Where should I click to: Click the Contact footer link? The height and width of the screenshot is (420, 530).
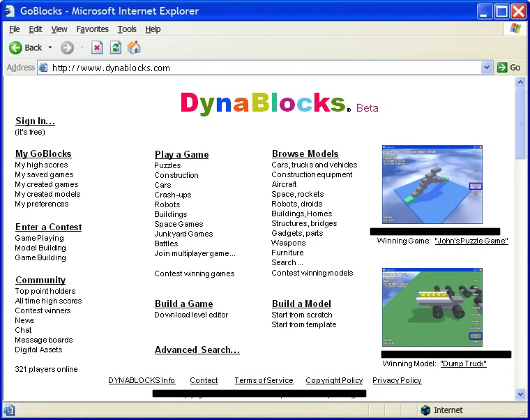coord(204,380)
